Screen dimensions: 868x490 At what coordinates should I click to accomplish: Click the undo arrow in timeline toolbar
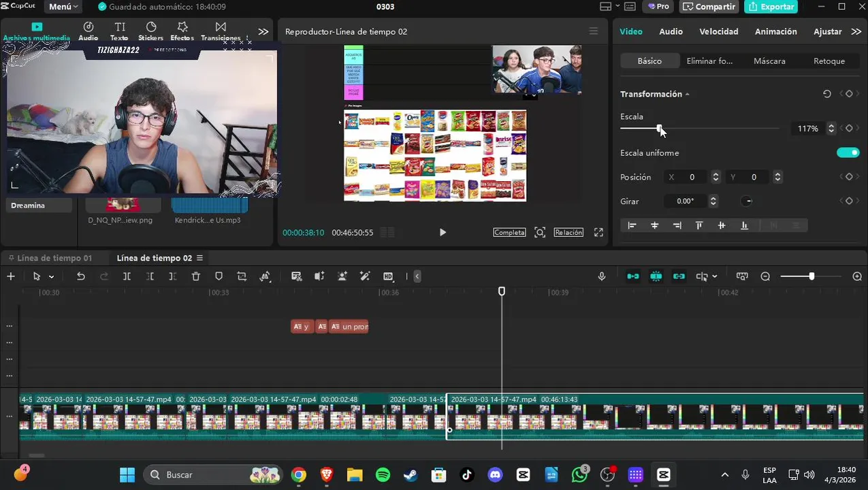click(x=80, y=276)
